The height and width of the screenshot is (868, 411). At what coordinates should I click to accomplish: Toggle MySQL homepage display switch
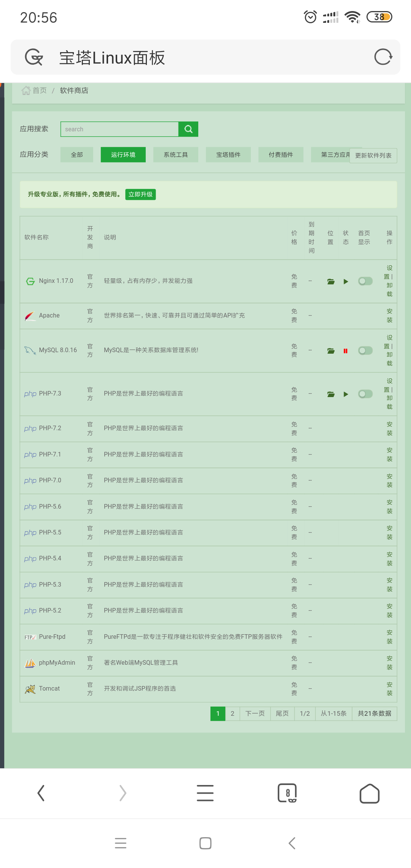[x=365, y=351]
